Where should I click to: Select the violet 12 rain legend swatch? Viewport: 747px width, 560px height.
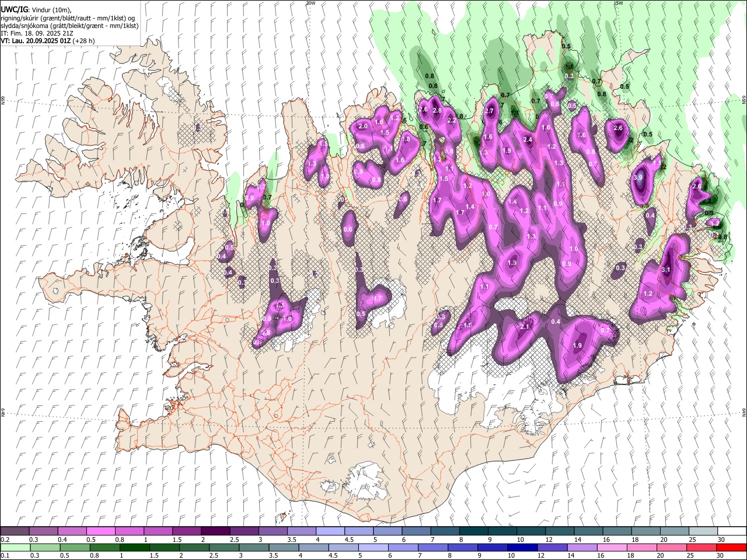point(552,547)
